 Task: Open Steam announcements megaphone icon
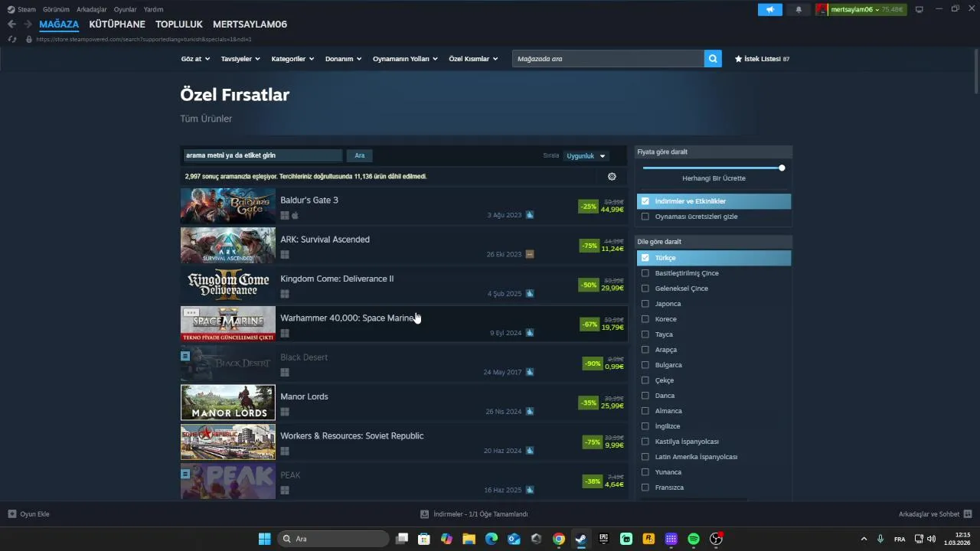coord(769,9)
